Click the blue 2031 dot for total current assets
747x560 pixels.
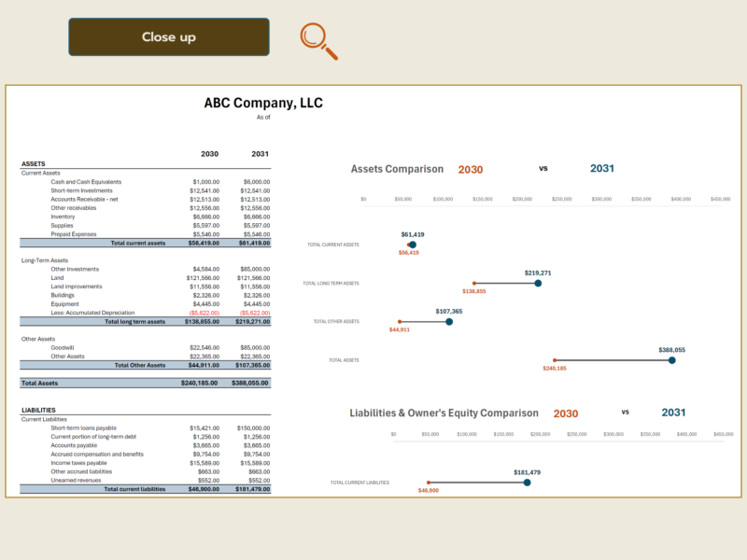413,245
